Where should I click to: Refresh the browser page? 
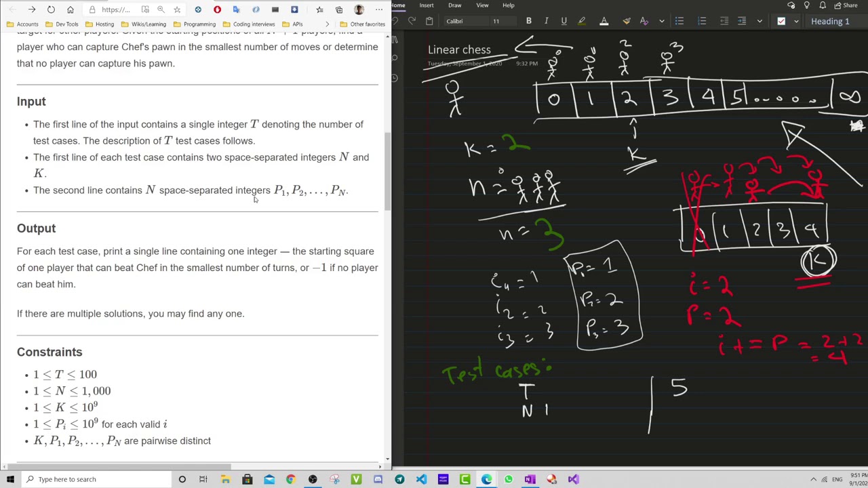pos(51,9)
